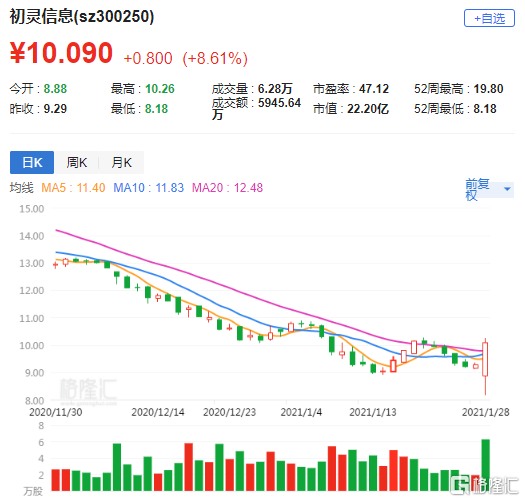The width and height of the screenshot is (525, 502).
Task: Click the current price ¥10.090
Action: [x=61, y=53]
